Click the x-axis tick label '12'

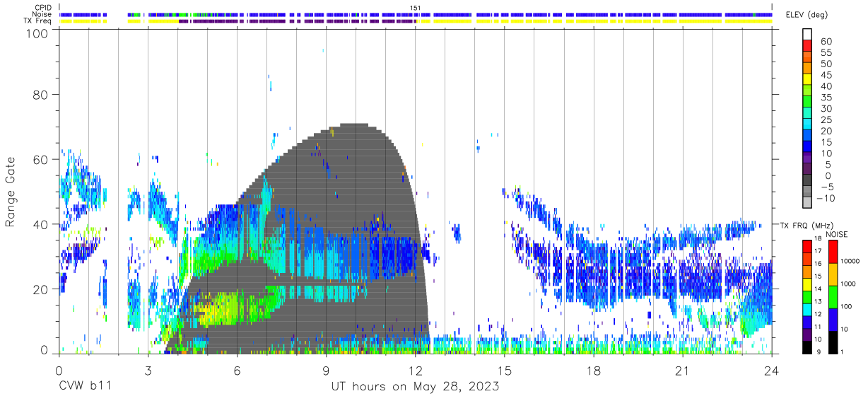(416, 371)
